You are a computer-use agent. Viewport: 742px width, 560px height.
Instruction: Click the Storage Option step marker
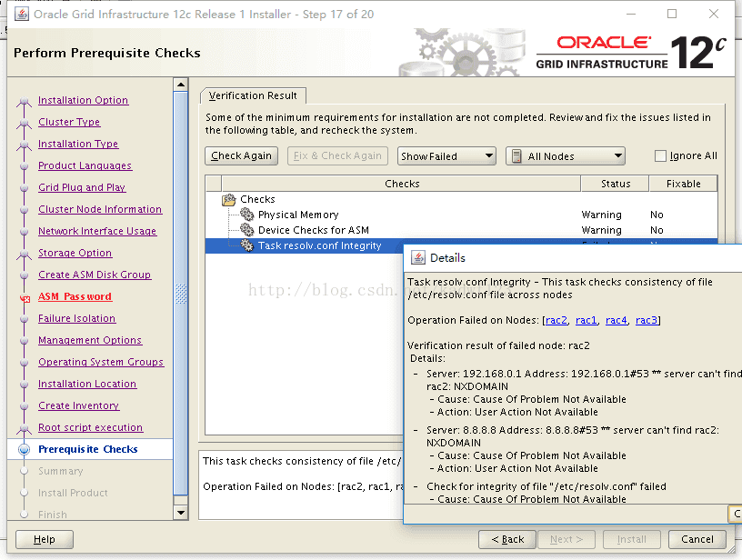24,254
